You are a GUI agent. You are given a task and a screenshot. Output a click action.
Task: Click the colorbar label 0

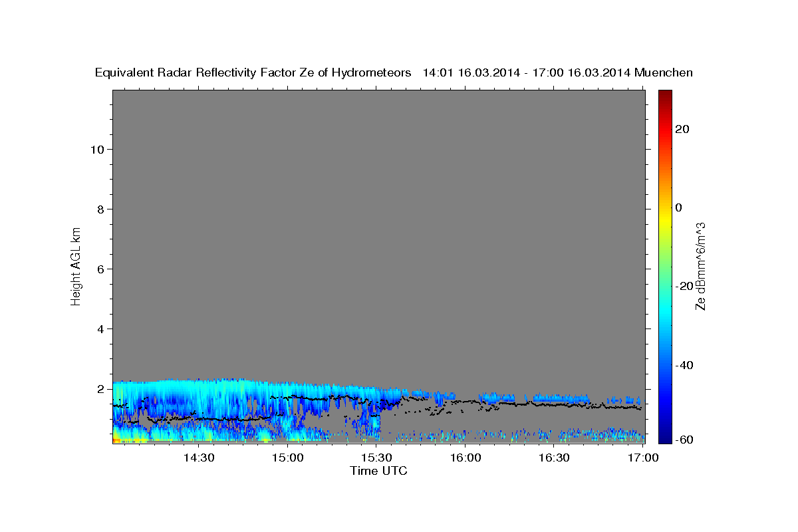(x=679, y=207)
